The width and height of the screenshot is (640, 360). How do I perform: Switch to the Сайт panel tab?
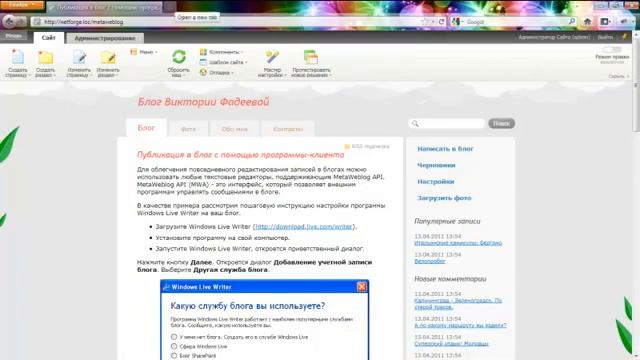tap(49, 38)
